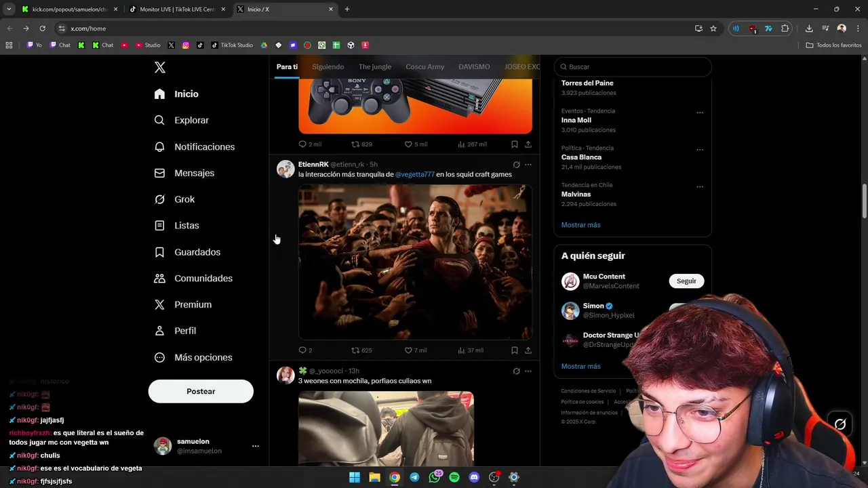The image size is (868, 488).
Task: Open Condiciones de Servicio footer link
Action: (588, 391)
